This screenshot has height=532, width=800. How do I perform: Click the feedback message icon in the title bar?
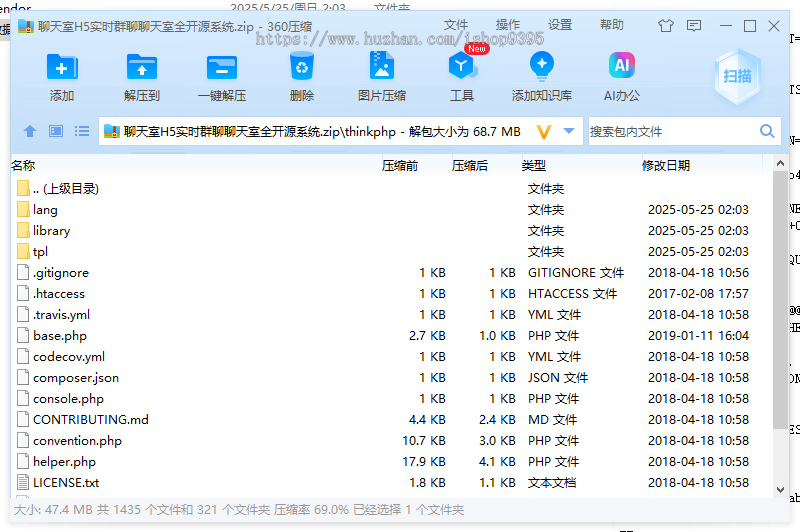694,26
